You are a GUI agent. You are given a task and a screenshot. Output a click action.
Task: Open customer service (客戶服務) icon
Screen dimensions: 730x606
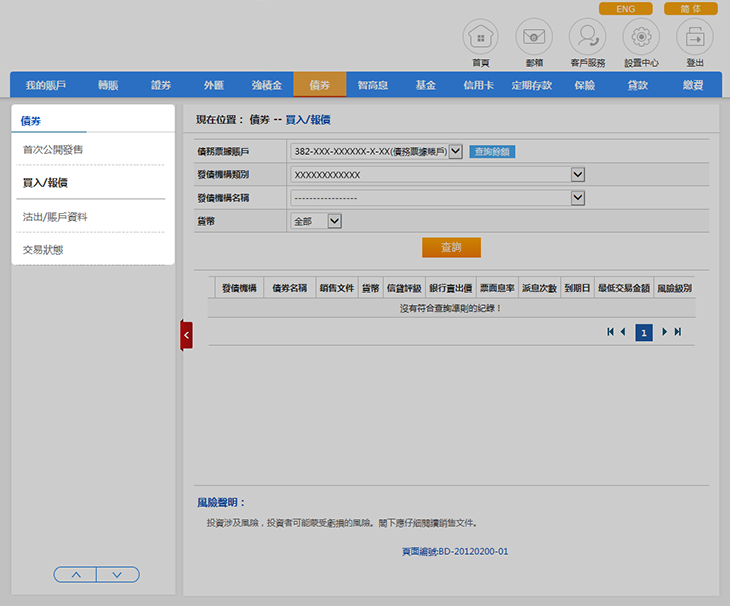(x=587, y=37)
